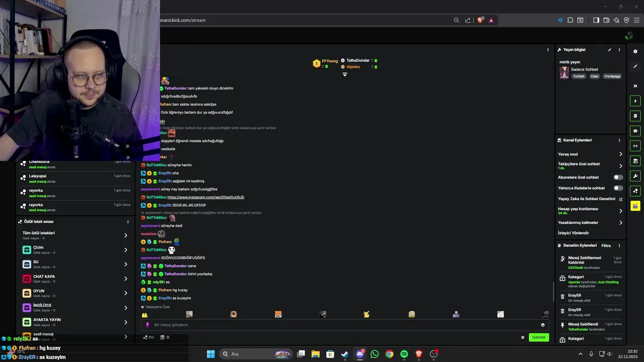Expand Takipçilere özel sohbet settings

620,166
